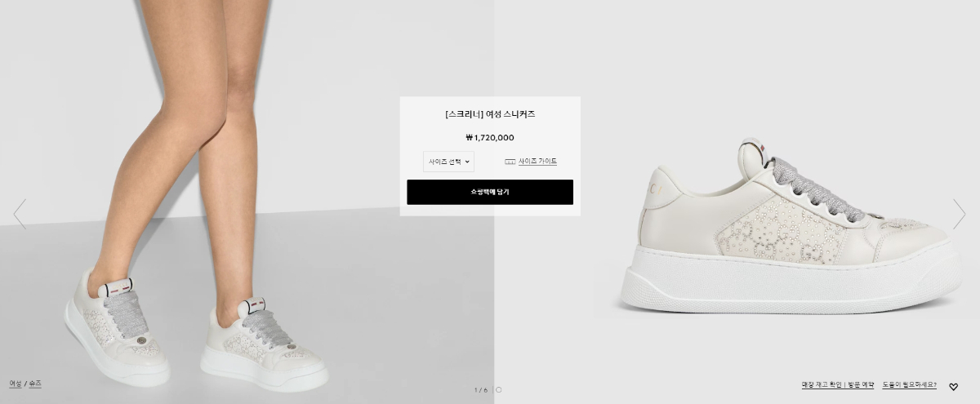The width and height of the screenshot is (980, 404).
Task: Open the 도움이 필요하세요? help link
Action: coord(910,385)
